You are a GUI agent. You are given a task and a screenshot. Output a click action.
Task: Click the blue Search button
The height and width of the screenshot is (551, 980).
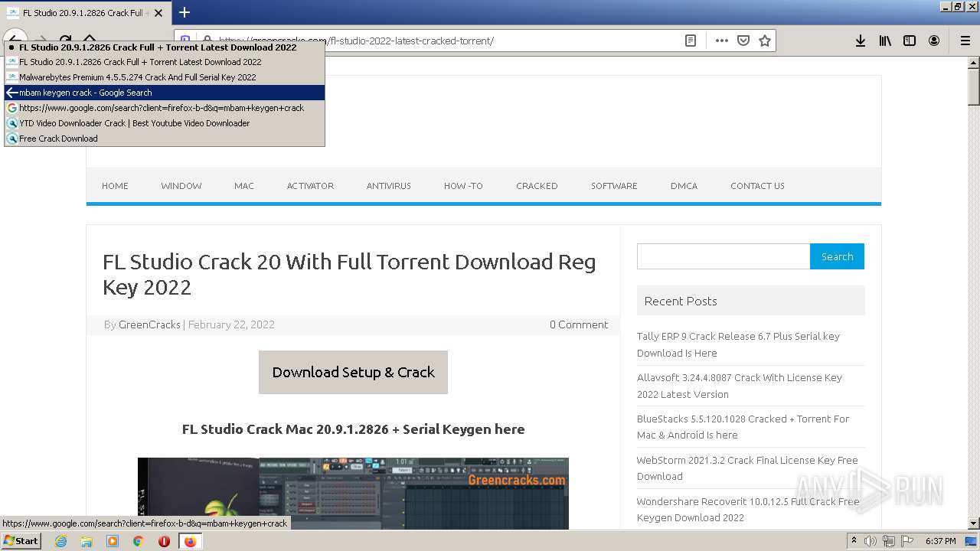(x=837, y=256)
